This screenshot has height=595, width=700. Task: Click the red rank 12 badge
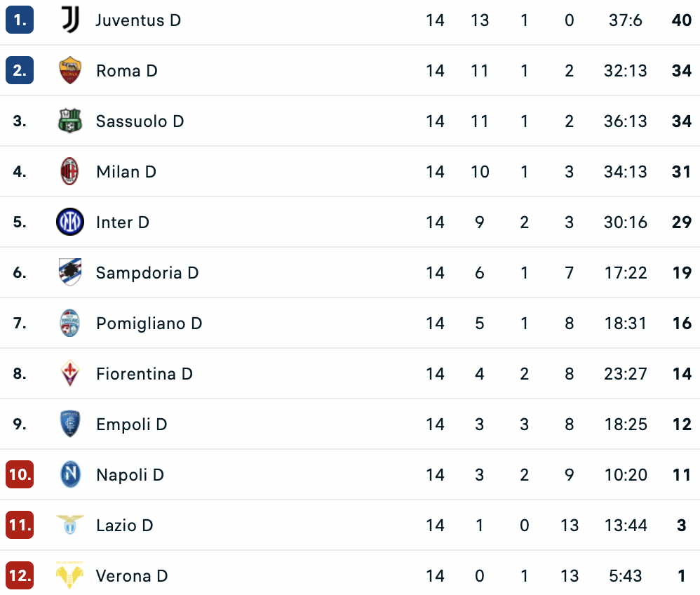pyautogui.click(x=20, y=575)
